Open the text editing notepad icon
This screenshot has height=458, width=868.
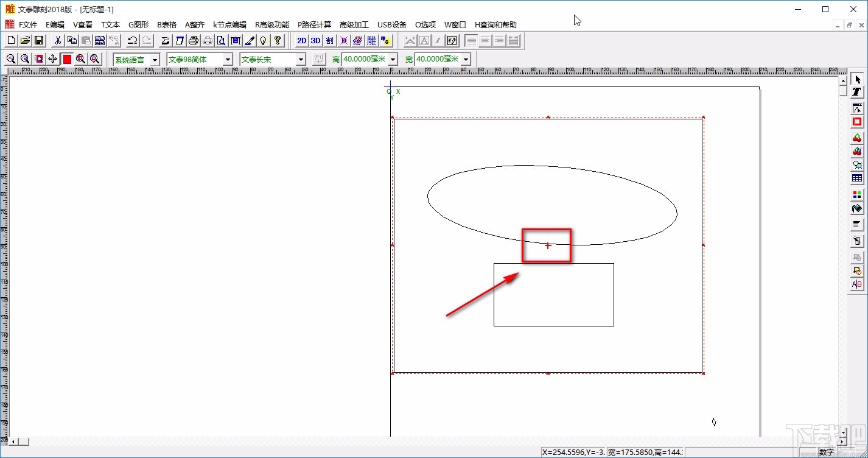(452, 41)
